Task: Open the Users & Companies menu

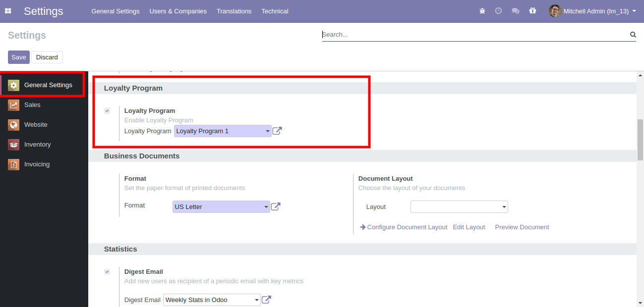Action: click(x=178, y=11)
